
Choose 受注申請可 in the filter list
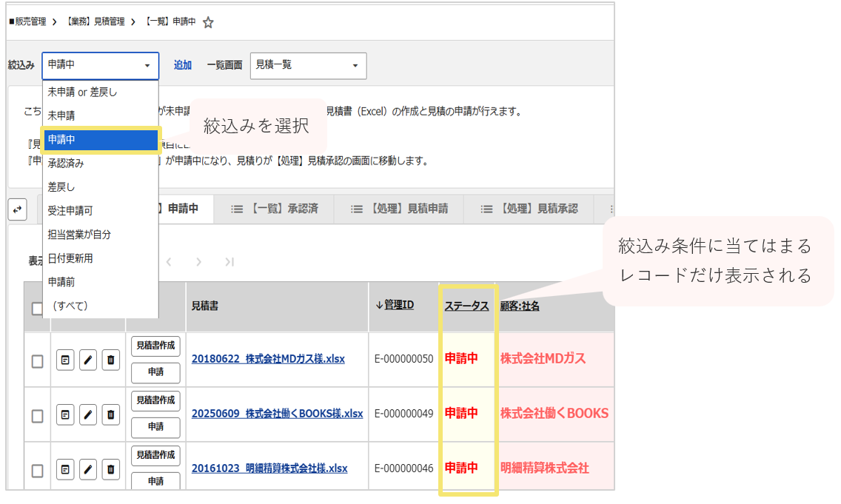tap(100, 211)
